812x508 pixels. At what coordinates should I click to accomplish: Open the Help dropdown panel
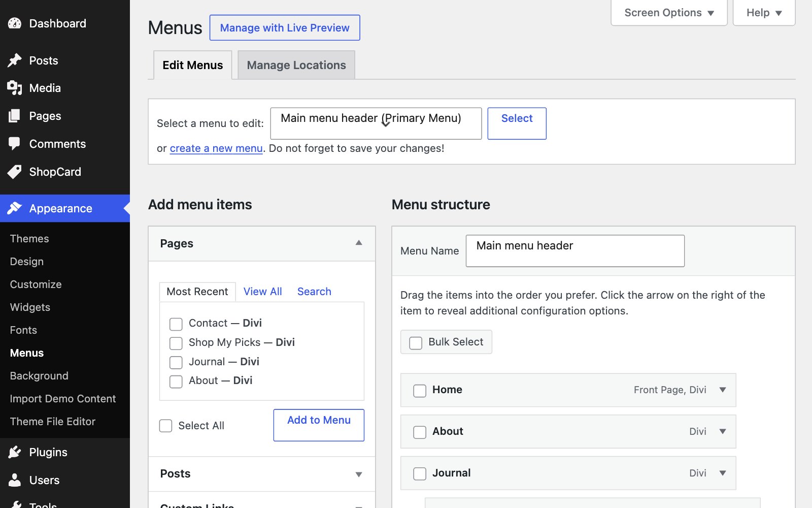pyautogui.click(x=764, y=13)
